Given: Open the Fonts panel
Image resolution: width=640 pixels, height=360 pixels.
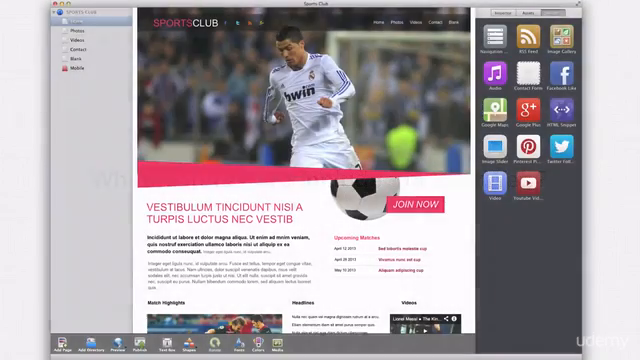Looking at the screenshot, I should [239, 344].
